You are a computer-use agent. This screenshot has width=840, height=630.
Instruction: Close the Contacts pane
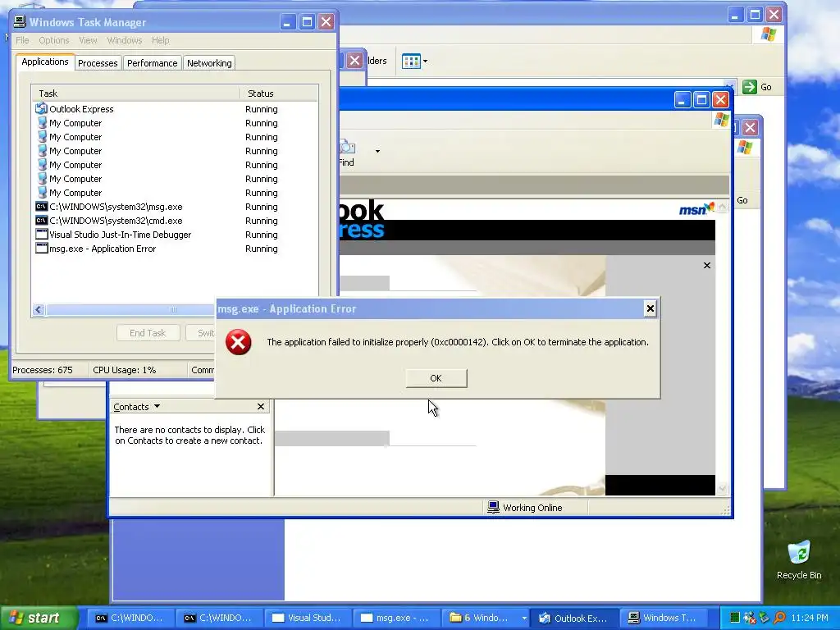pyautogui.click(x=261, y=407)
